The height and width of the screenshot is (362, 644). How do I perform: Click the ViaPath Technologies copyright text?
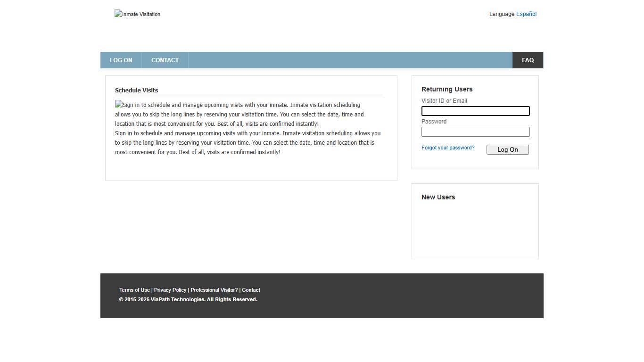click(189, 299)
